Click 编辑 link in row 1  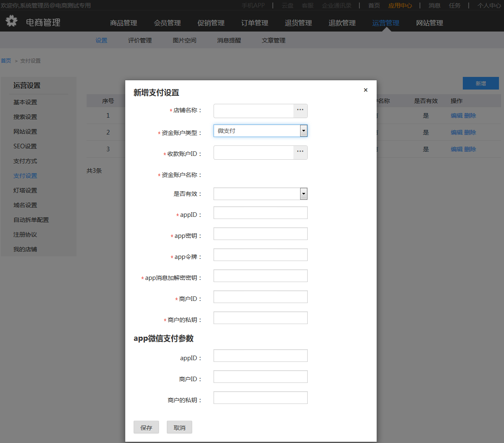tap(457, 116)
